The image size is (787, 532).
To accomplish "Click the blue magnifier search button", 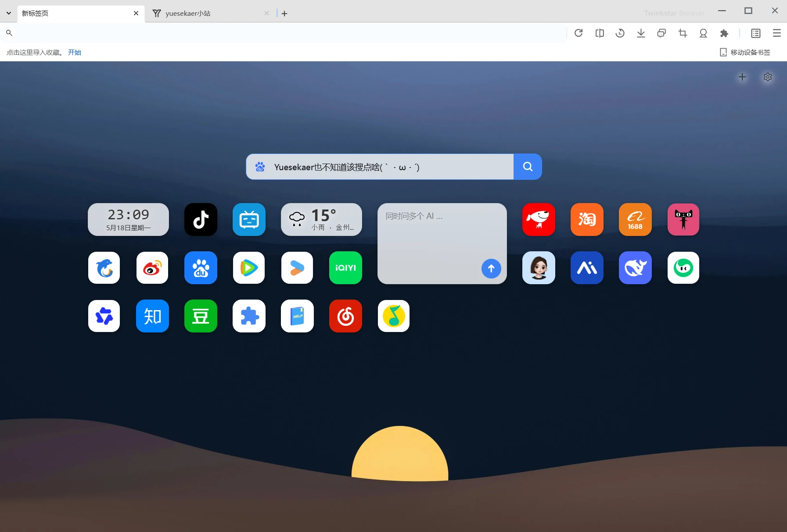I will coord(528,167).
